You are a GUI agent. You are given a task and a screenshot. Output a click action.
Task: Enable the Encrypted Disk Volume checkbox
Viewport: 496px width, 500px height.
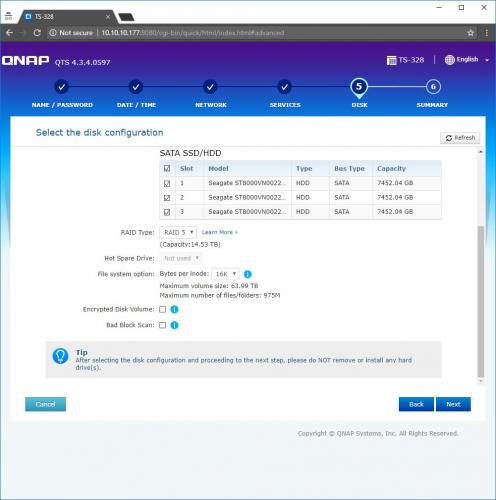162,309
